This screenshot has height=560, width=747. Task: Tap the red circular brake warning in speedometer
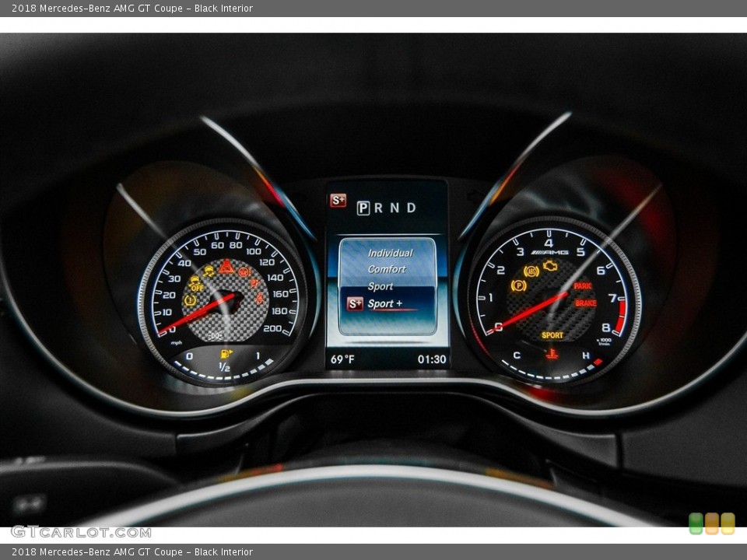(244, 272)
